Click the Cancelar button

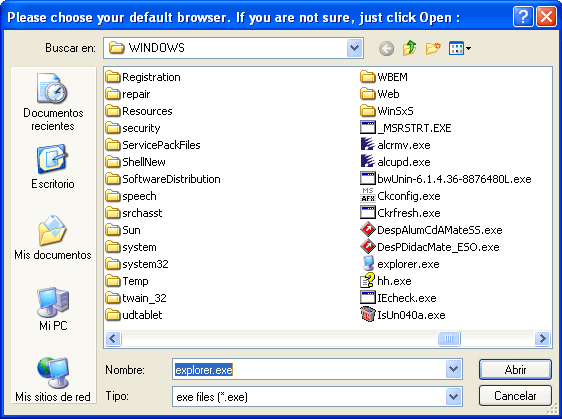(515, 396)
